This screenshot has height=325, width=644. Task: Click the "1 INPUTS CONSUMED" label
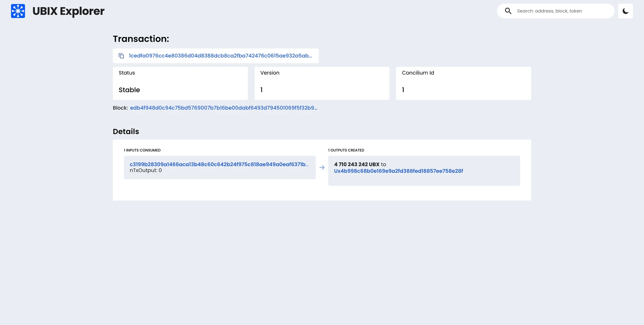click(x=142, y=150)
